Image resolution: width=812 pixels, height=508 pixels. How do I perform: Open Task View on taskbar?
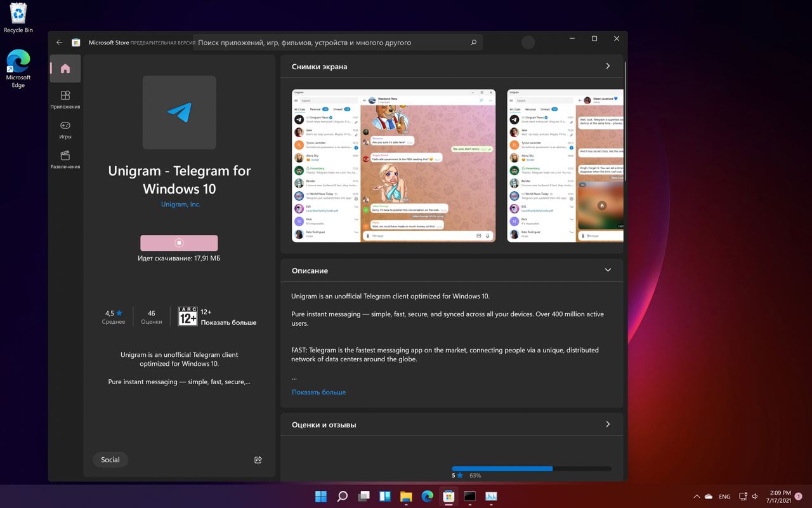(363, 496)
